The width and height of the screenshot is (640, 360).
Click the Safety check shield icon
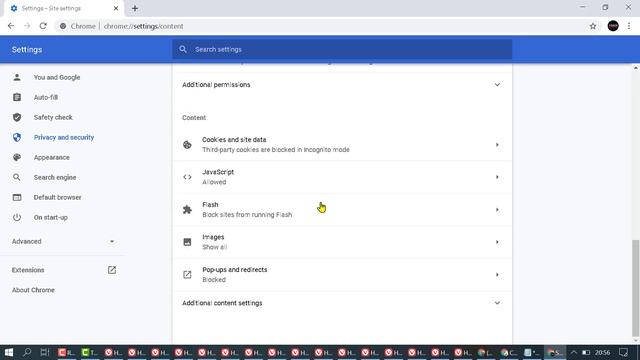point(17,117)
